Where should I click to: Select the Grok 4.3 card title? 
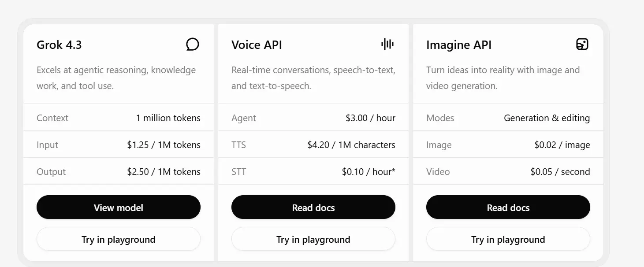pos(59,45)
